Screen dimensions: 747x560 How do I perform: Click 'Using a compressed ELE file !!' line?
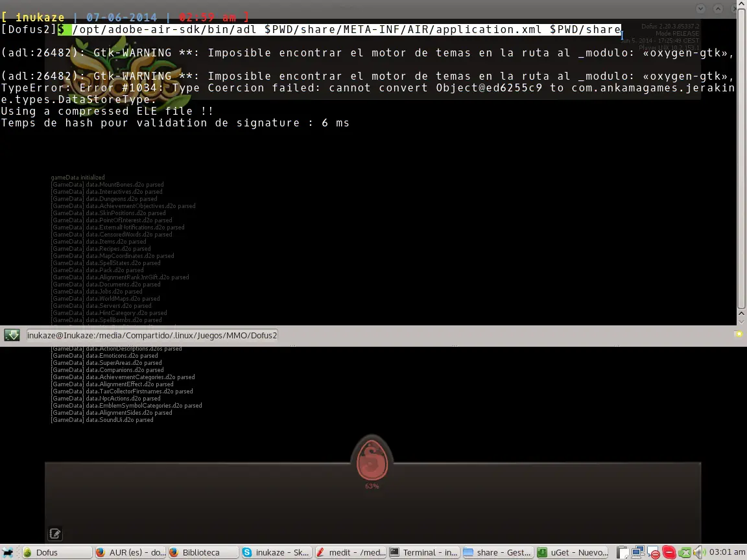pos(107,111)
